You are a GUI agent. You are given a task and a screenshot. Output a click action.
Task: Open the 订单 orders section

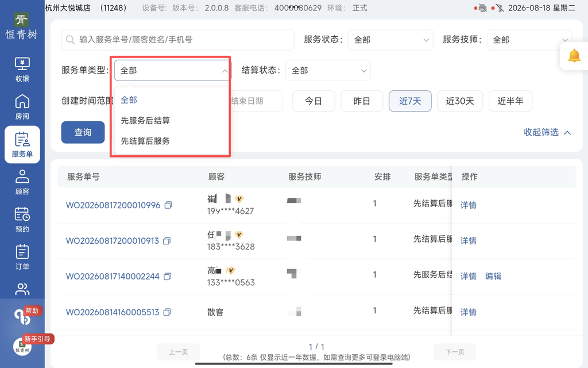[x=22, y=257]
